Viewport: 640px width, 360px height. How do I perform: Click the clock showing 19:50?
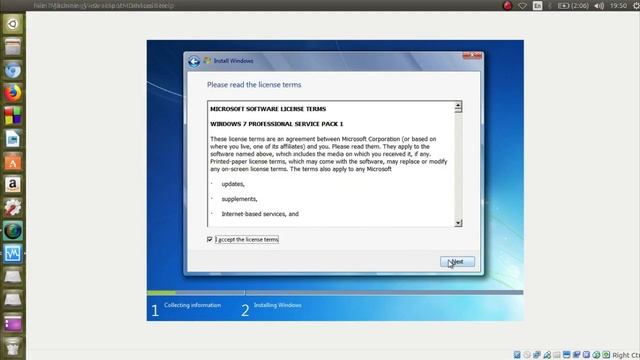pyautogui.click(x=618, y=6)
